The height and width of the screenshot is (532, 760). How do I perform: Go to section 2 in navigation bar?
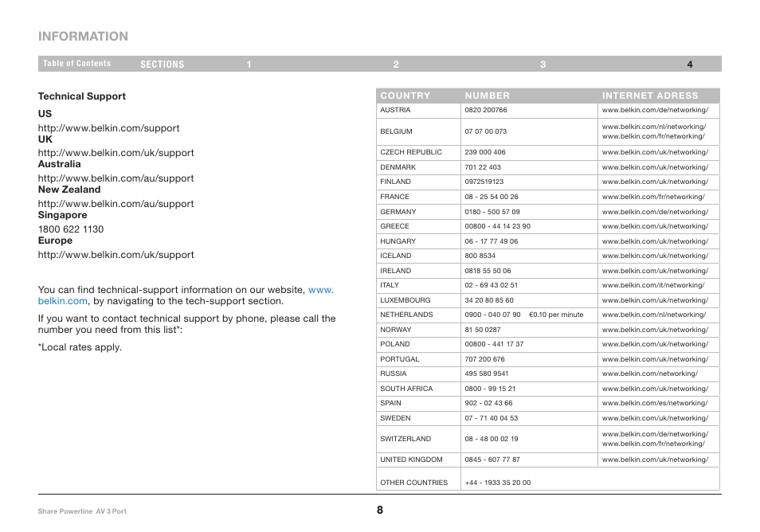396,65
